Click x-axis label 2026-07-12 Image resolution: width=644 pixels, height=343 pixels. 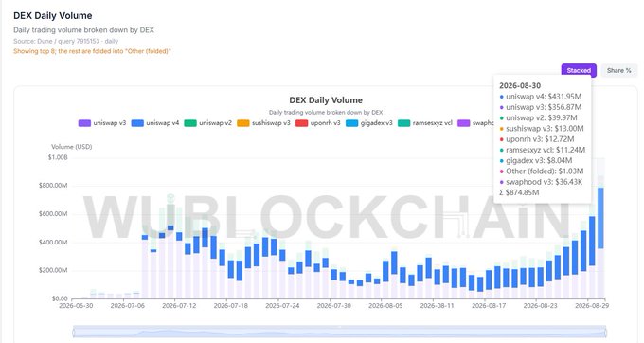179,306
